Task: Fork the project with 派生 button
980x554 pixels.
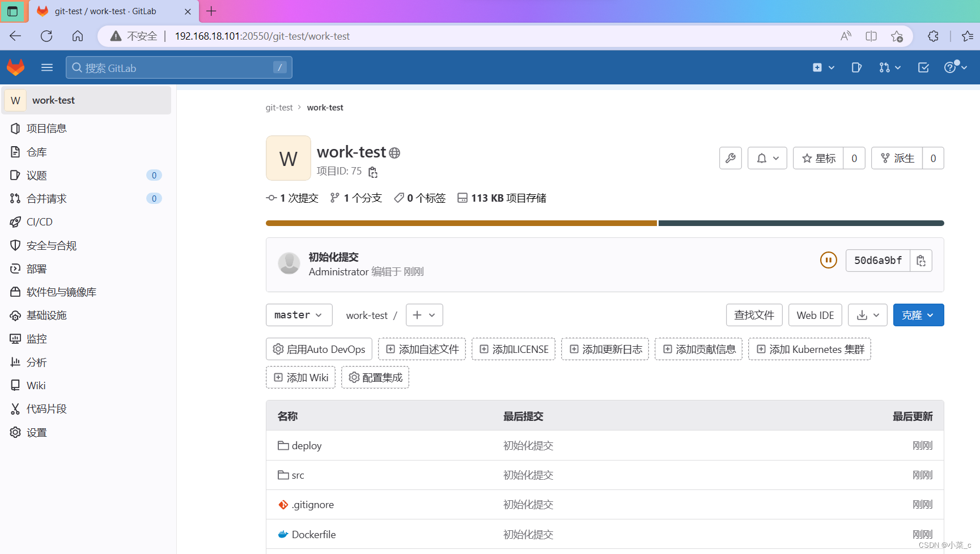Action: pyautogui.click(x=897, y=158)
